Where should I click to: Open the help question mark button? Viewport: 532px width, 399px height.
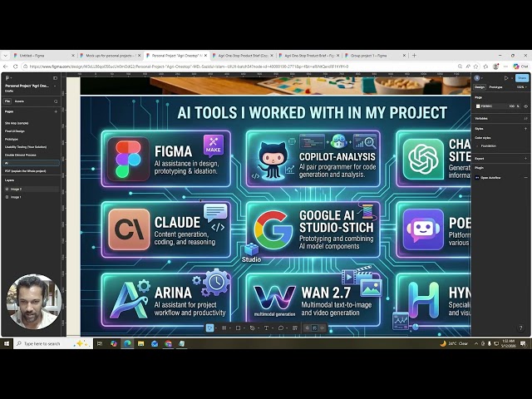[x=521, y=328]
